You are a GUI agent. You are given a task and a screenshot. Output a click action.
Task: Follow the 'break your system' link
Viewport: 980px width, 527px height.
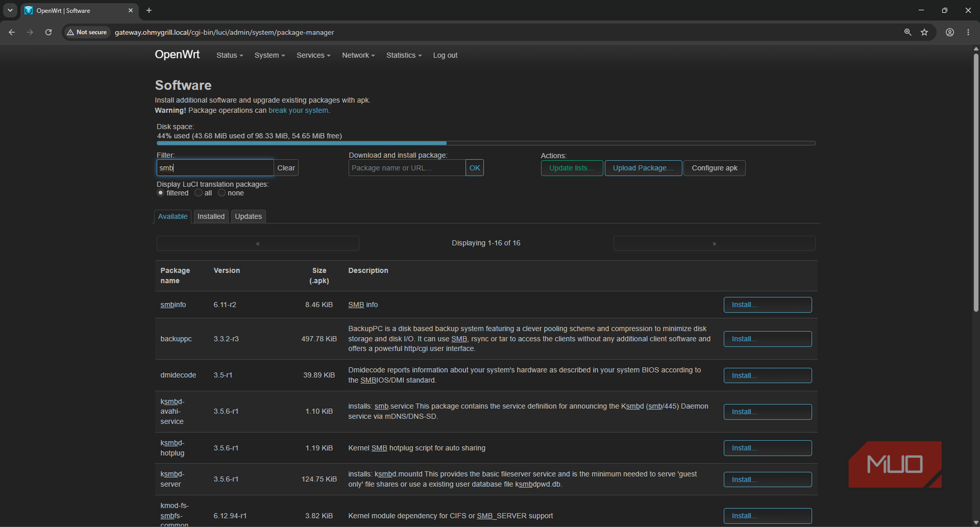click(298, 110)
